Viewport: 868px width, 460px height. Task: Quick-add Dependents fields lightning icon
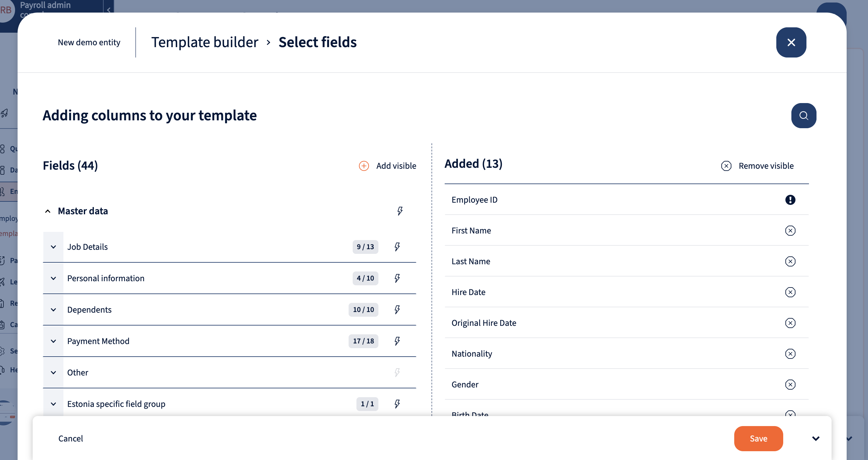(397, 309)
